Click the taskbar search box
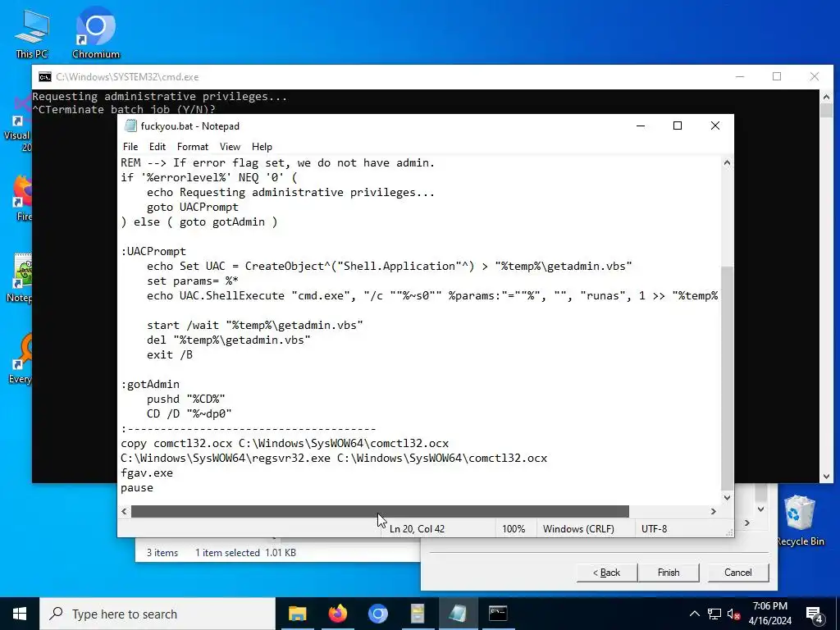Viewport: 840px width, 630px height. coord(157,614)
